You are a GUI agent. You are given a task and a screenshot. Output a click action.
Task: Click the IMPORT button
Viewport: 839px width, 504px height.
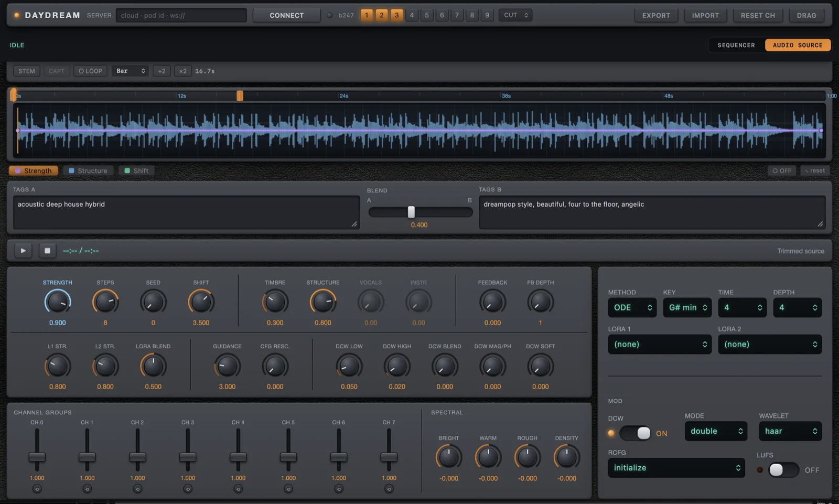click(705, 15)
